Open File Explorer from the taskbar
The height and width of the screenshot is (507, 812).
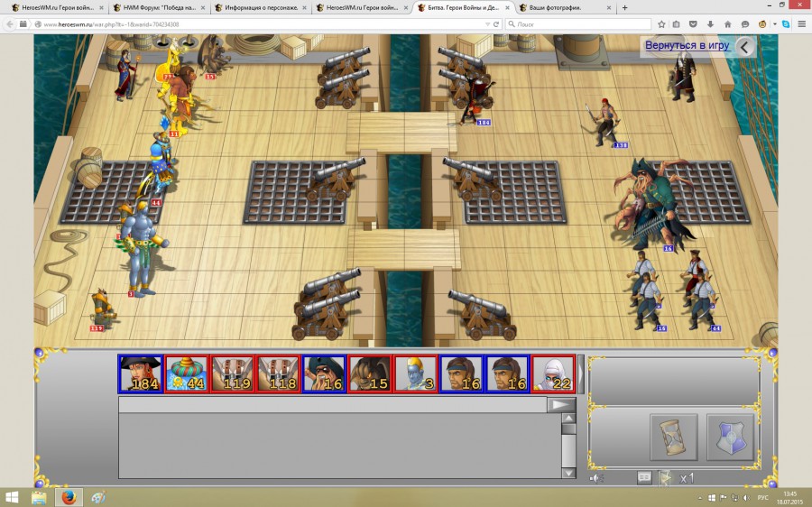tap(38, 498)
